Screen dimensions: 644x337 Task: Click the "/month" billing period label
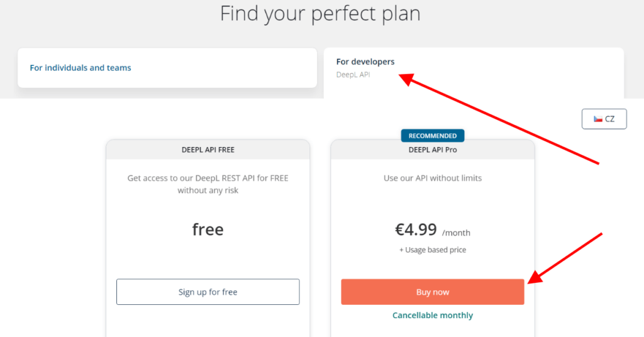tap(456, 233)
